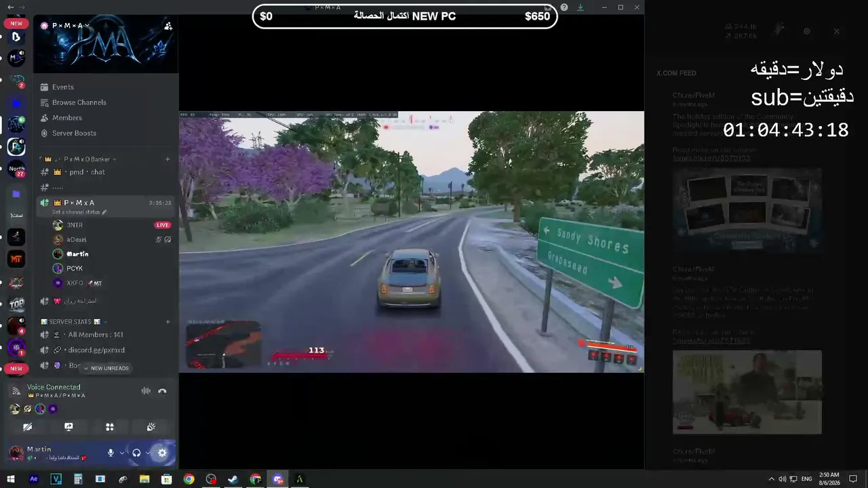Open the TOP server icon
This screenshot has width=868, height=488.
click(16, 304)
